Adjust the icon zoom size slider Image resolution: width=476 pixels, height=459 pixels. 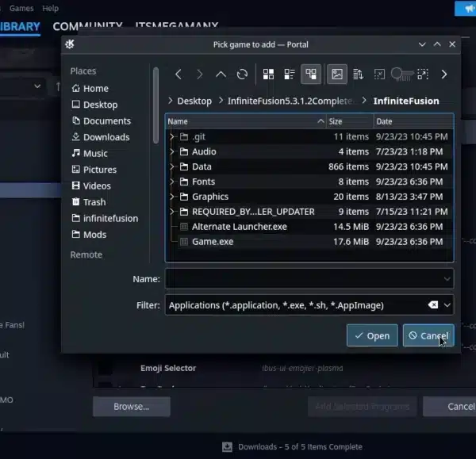402,74
